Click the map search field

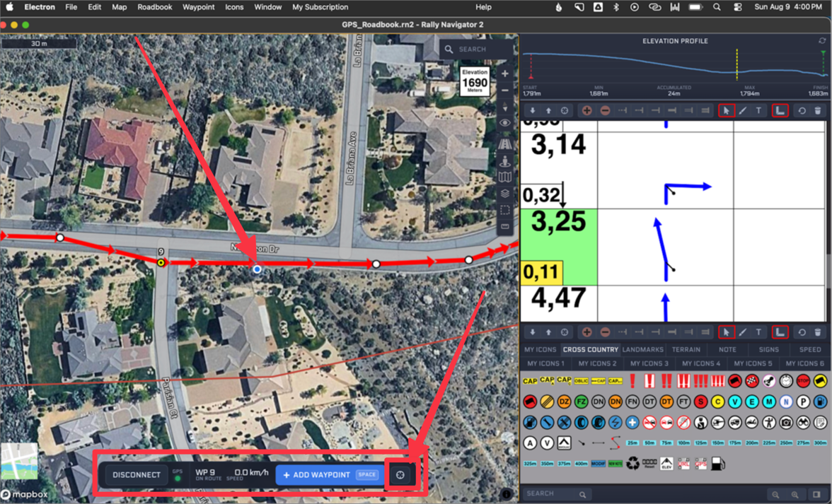pos(476,49)
